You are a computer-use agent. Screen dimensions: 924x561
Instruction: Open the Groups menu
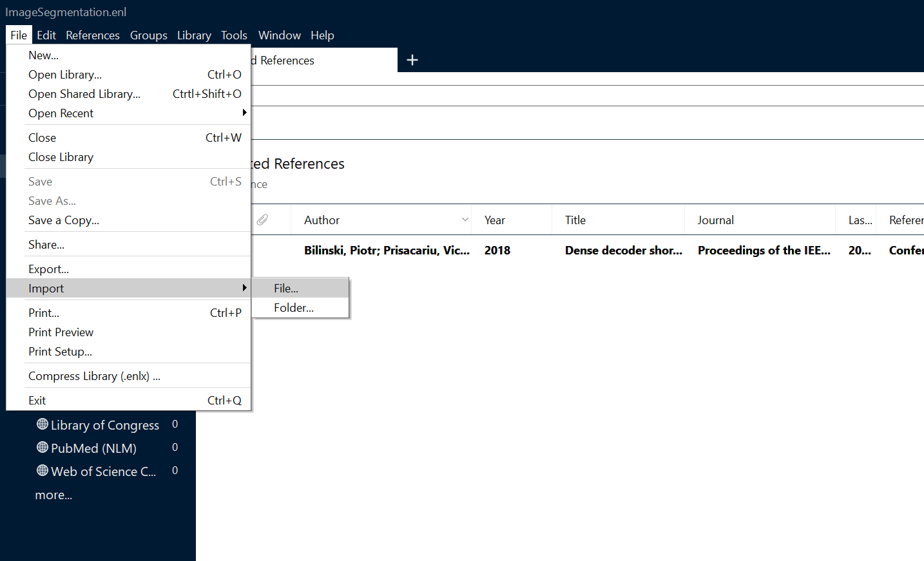pyautogui.click(x=149, y=35)
